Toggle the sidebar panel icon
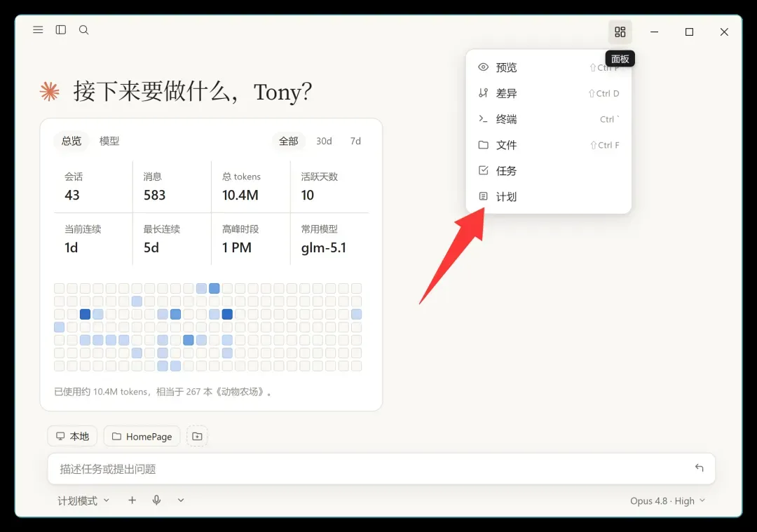Viewport: 757px width, 532px height. [61, 30]
